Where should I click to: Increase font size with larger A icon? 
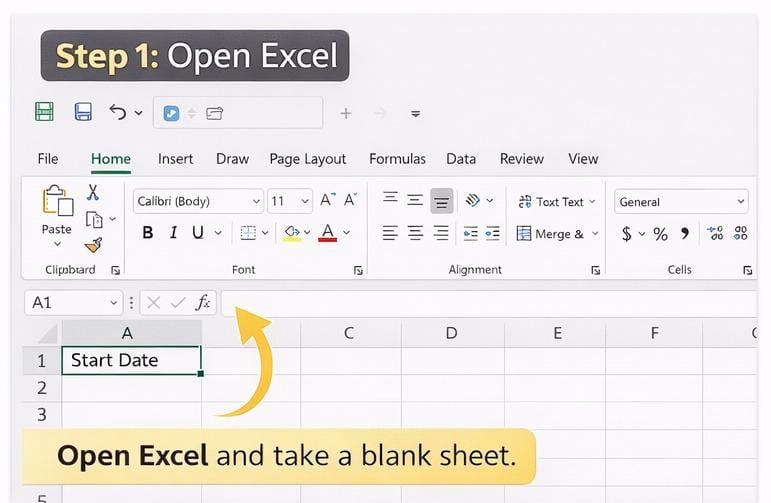tap(327, 201)
